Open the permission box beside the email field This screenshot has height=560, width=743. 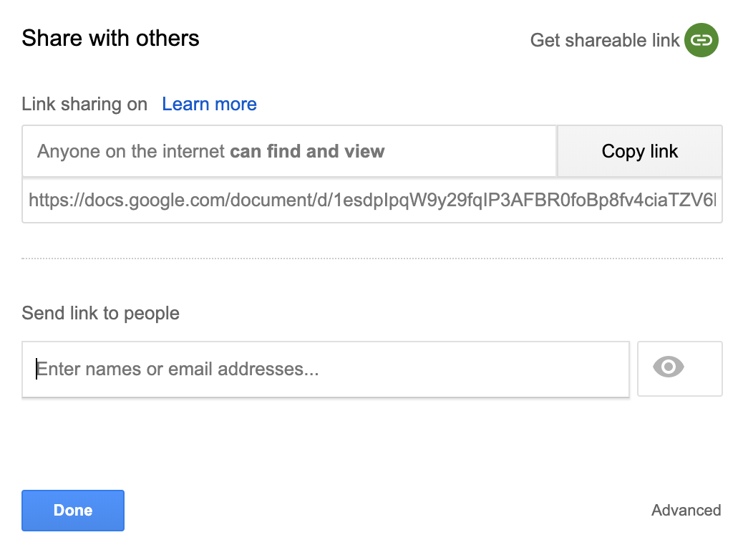click(680, 368)
